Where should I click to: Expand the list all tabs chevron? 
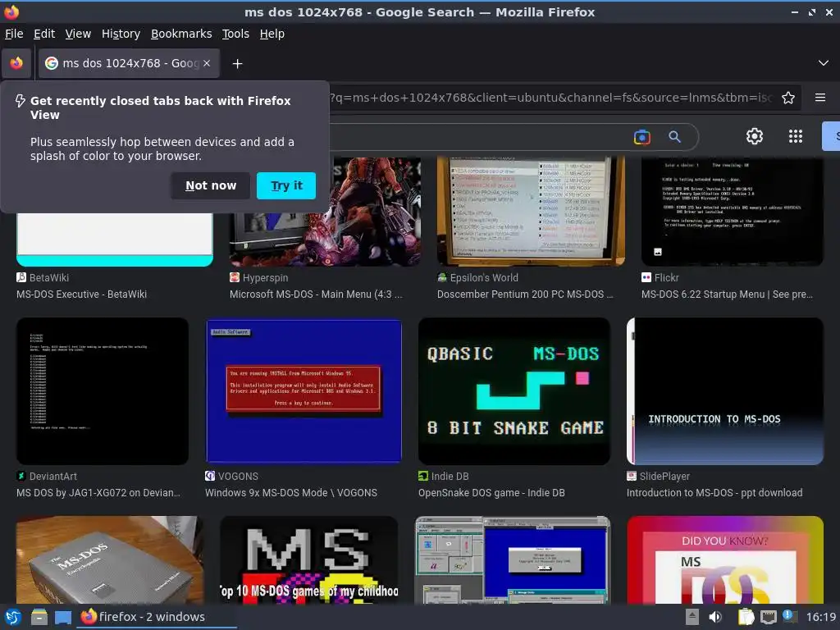pos(823,63)
